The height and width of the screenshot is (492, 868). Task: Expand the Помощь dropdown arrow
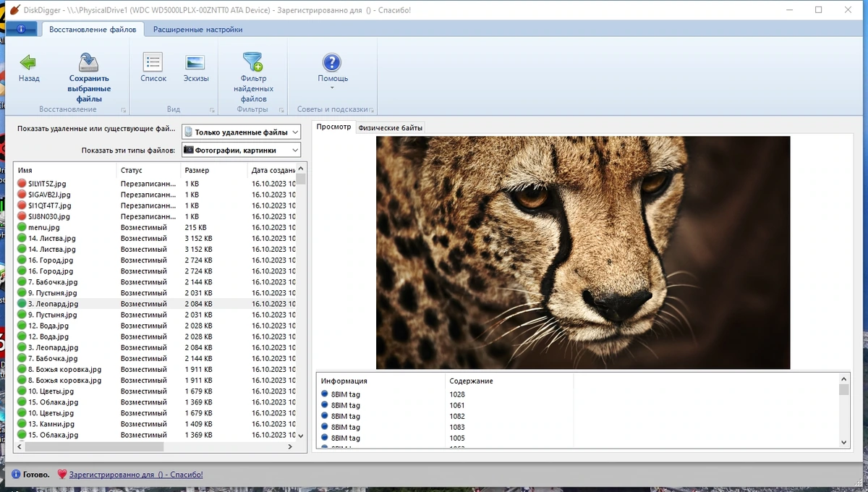click(332, 88)
